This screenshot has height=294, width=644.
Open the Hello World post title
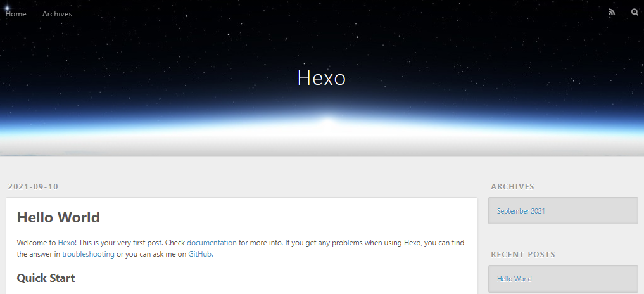point(58,217)
